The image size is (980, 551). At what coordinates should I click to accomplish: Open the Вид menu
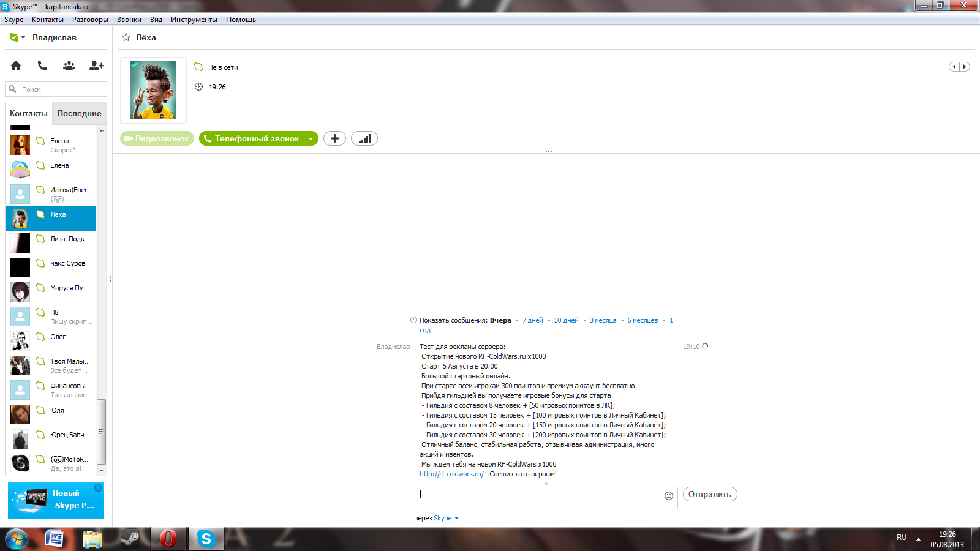pyautogui.click(x=156, y=20)
